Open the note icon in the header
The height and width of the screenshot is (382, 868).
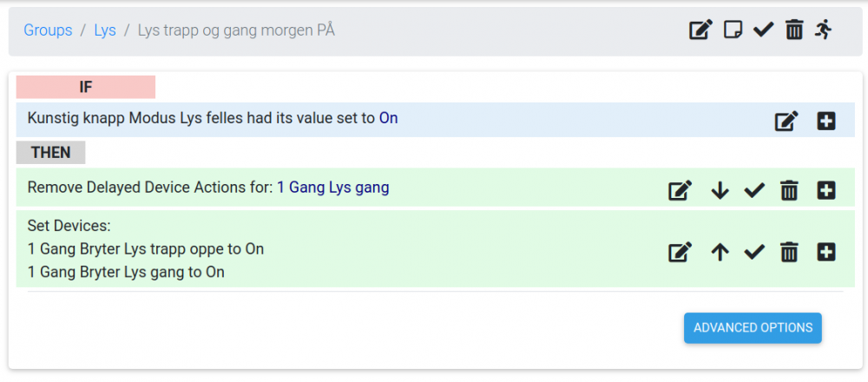733,30
